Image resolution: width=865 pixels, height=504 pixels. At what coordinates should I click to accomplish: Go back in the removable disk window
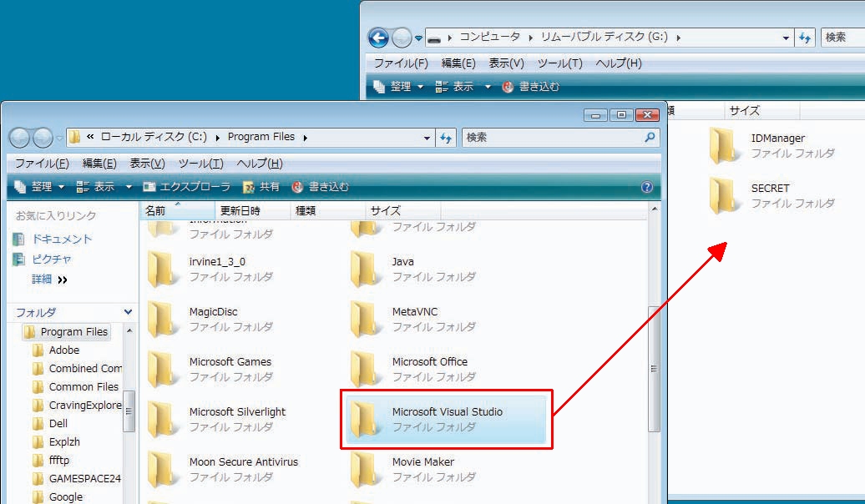click(378, 38)
